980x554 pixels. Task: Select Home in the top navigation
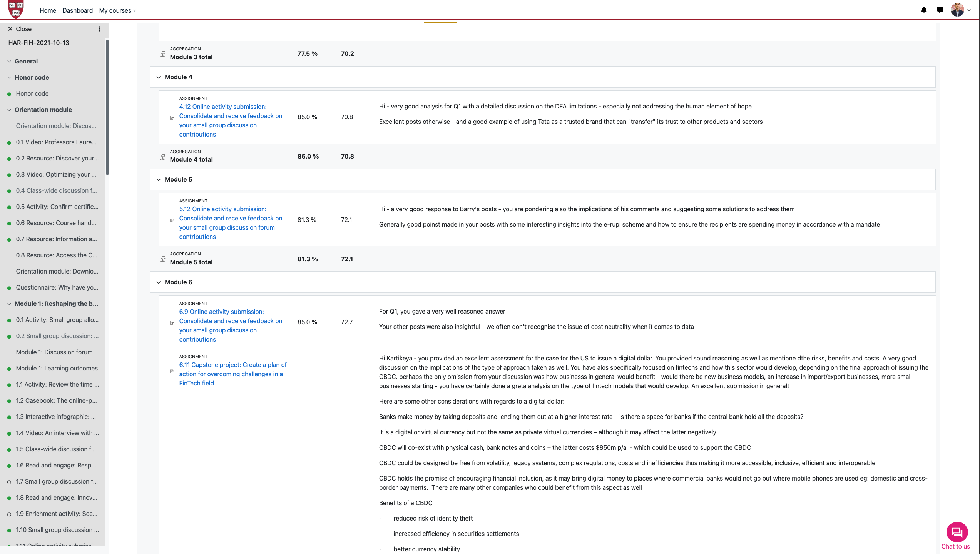[x=48, y=10]
